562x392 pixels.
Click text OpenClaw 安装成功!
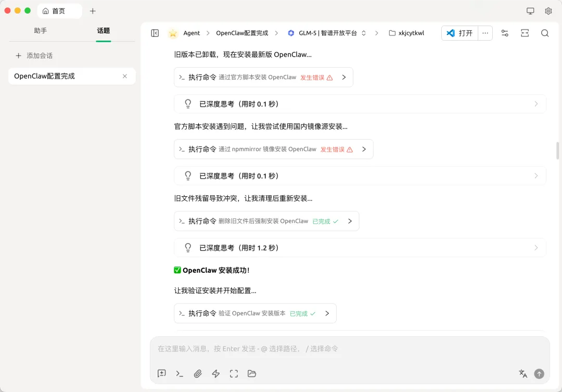pyautogui.click(x=216, y=270)
